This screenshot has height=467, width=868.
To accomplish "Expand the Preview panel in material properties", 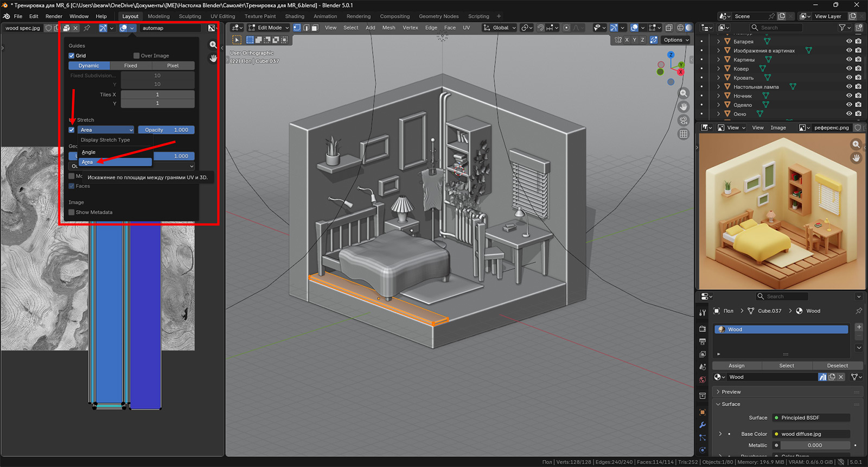I will click(x=731, y=392).
